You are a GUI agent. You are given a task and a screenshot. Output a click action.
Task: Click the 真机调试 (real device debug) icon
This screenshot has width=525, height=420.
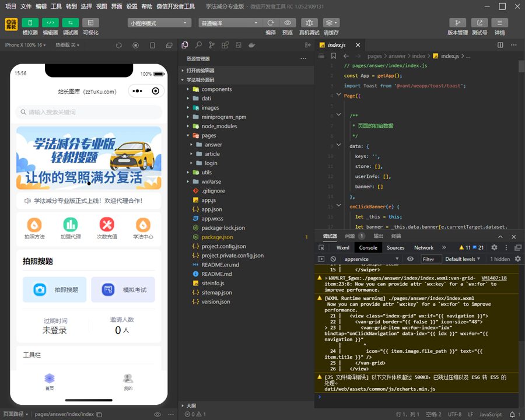pos(309,23)
